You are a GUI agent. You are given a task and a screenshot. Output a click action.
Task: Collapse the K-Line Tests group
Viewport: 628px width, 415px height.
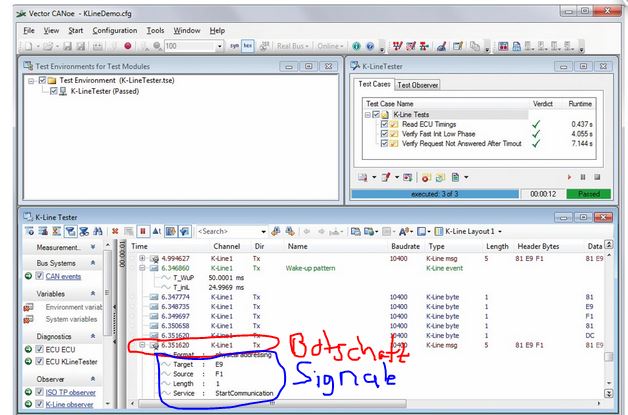368,115
